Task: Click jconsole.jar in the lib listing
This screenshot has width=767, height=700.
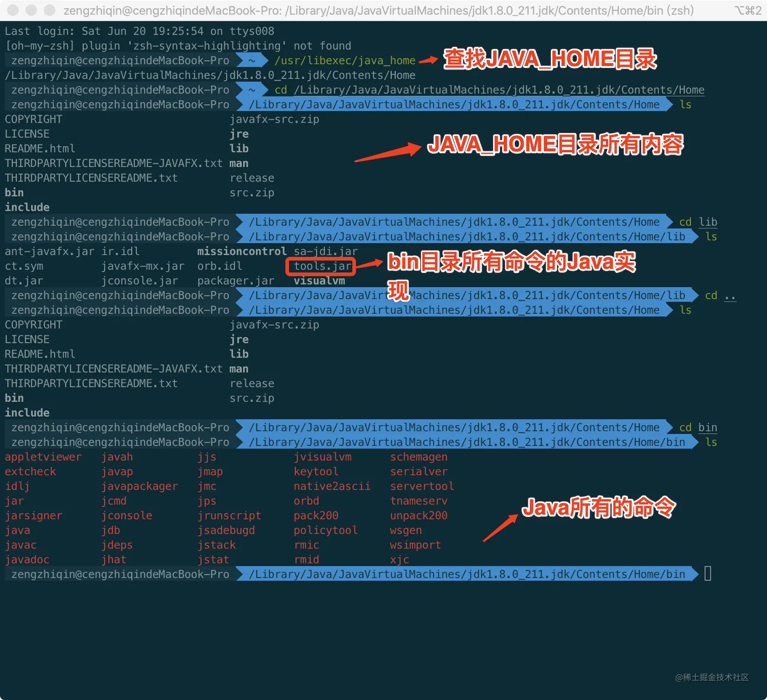Action: [139, 281]
